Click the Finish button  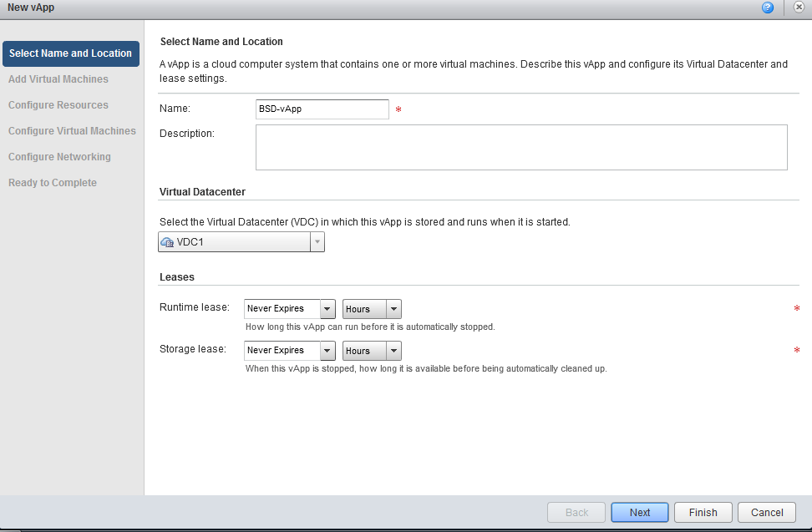703,512
